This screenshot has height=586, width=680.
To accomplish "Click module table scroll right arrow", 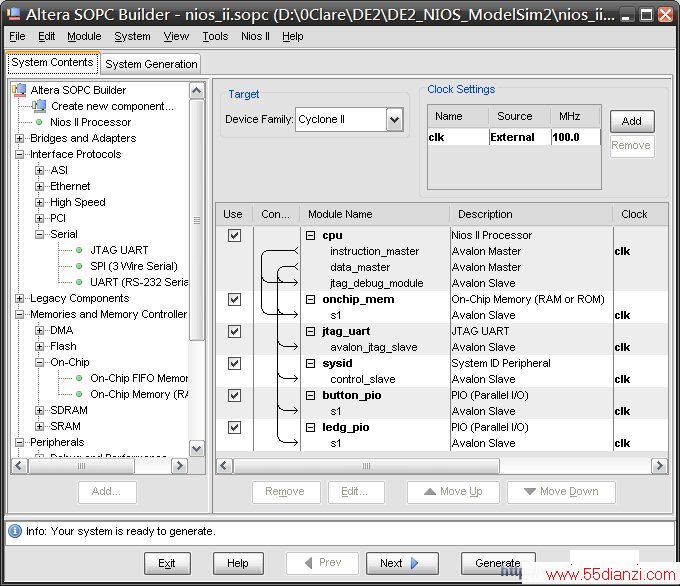I will tap(660, 466).
